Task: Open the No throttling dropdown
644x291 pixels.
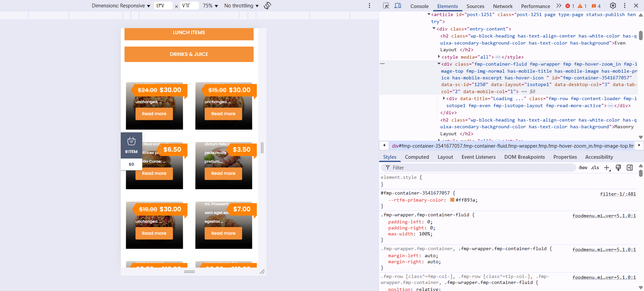Action: coord(241,6)
